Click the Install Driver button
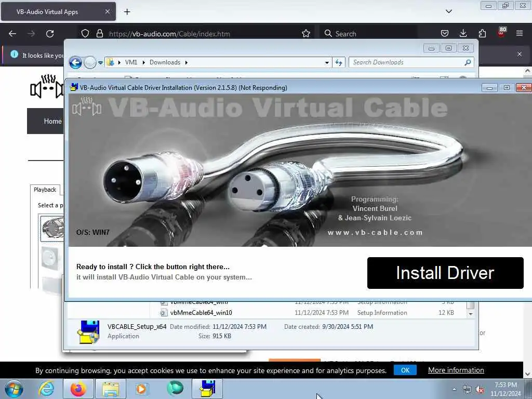The width and height of the screenshot is (532, 399). [445, 273]
